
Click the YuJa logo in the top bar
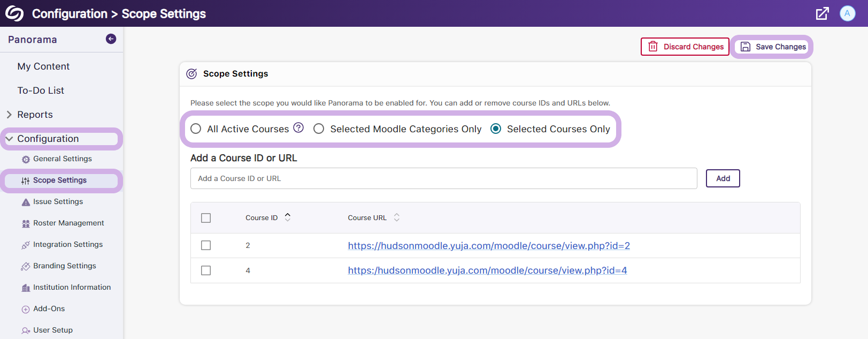click(14, 13)
